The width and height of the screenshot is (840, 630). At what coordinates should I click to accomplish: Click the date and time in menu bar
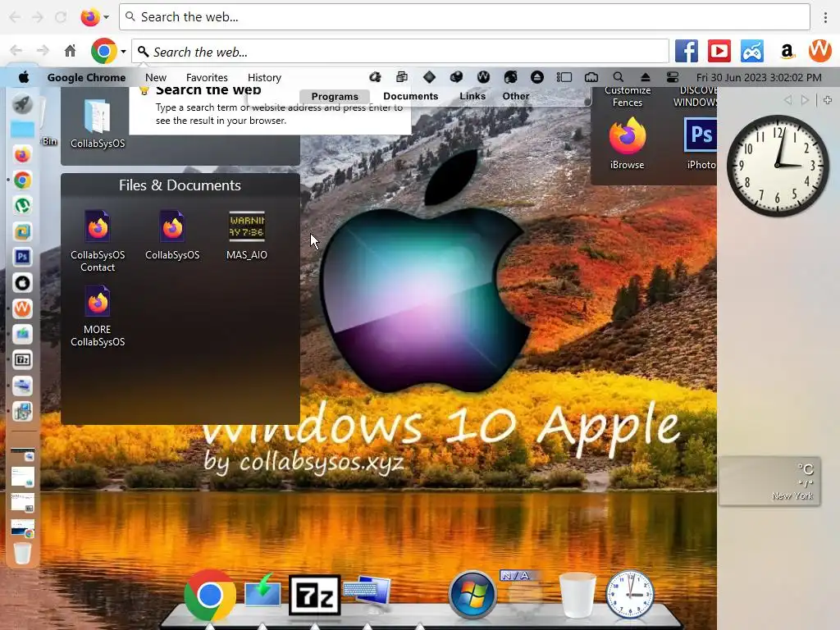[x=759, y=77]
